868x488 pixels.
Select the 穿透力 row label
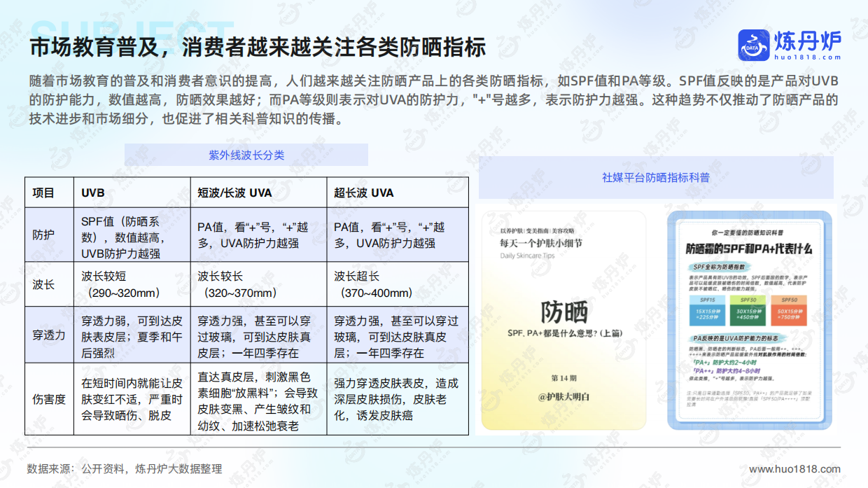coord(49,335)
